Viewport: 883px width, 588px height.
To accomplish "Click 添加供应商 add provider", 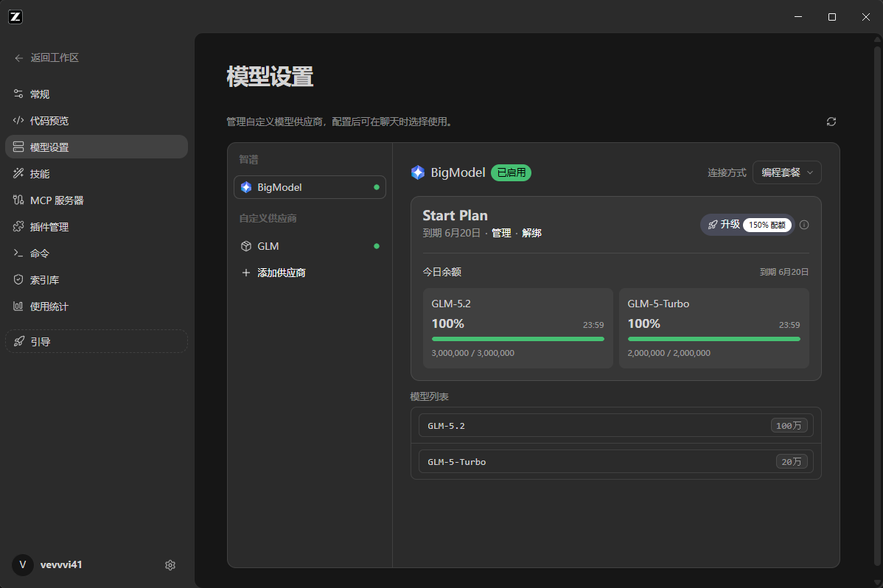I will pyautogui.click(x=310, y=273).
